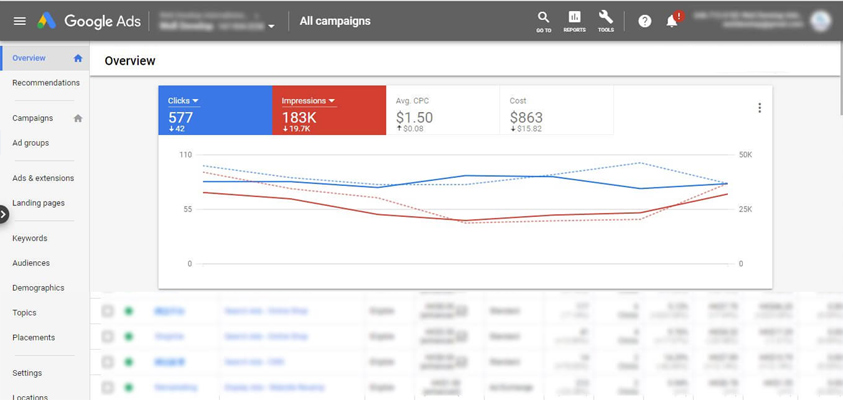This screenshot has width=843, height=400.
Task: Open the Go To search icon
Action: click(x=543, y=20)
